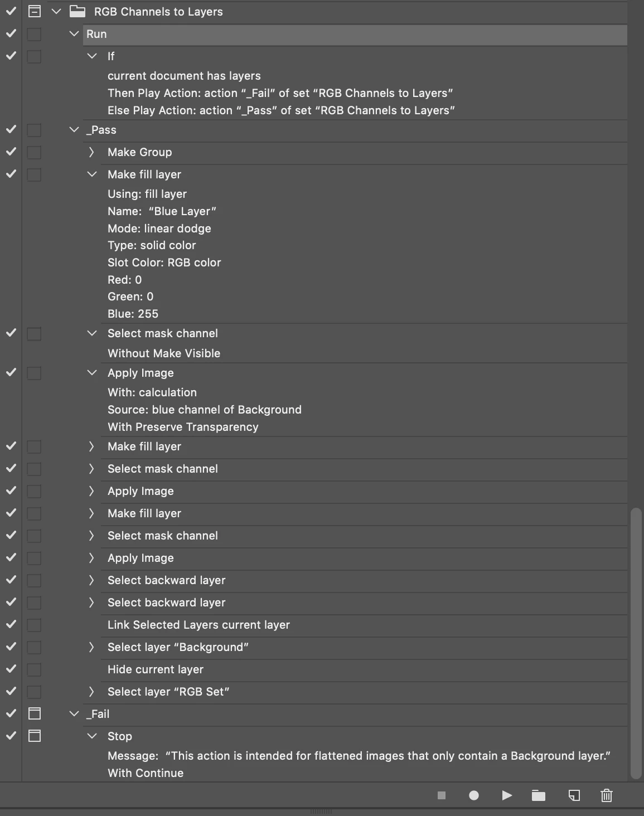Select the If step row
The image size is (644, 816).
[x=364, y=56]
